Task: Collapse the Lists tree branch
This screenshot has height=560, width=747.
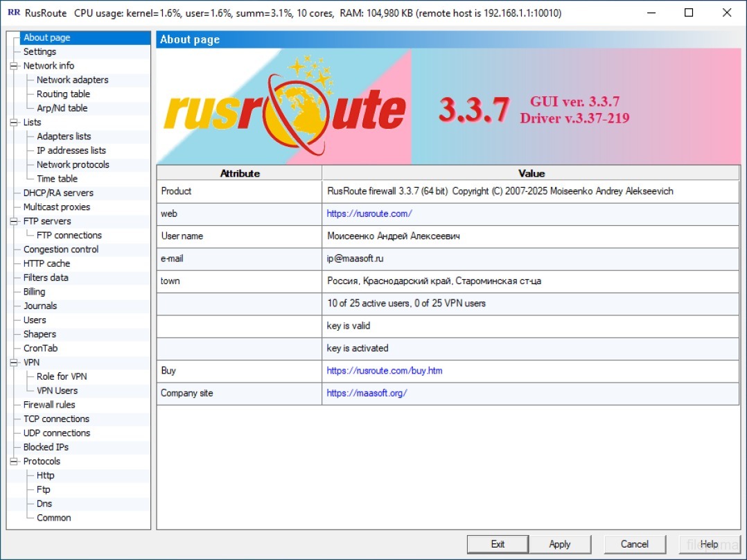Action: [13, 122]
